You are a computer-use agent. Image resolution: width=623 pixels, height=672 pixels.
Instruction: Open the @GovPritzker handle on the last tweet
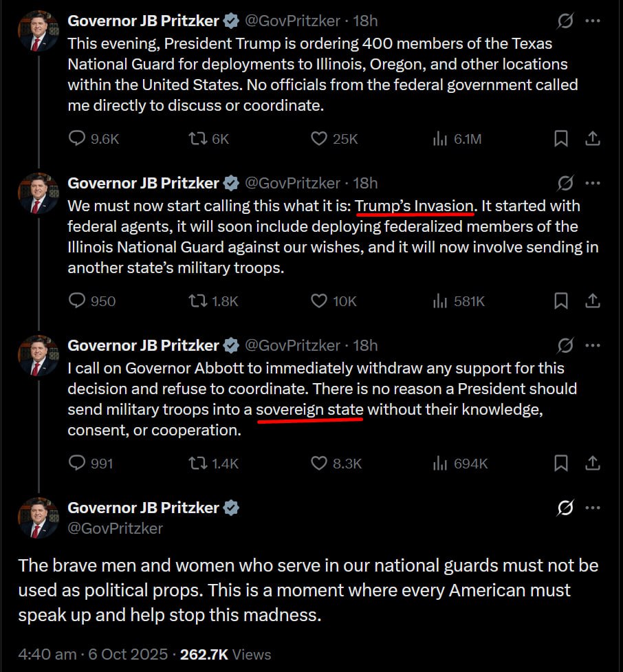[x=116, y=528]
